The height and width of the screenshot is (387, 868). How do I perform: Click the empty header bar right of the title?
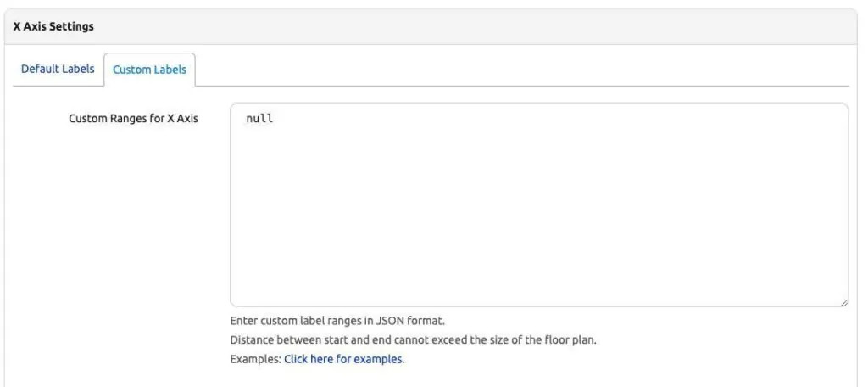pos(476,26)
